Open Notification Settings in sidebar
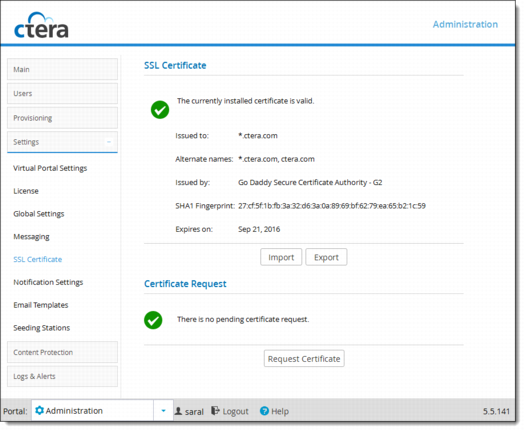 click(48, 282)
